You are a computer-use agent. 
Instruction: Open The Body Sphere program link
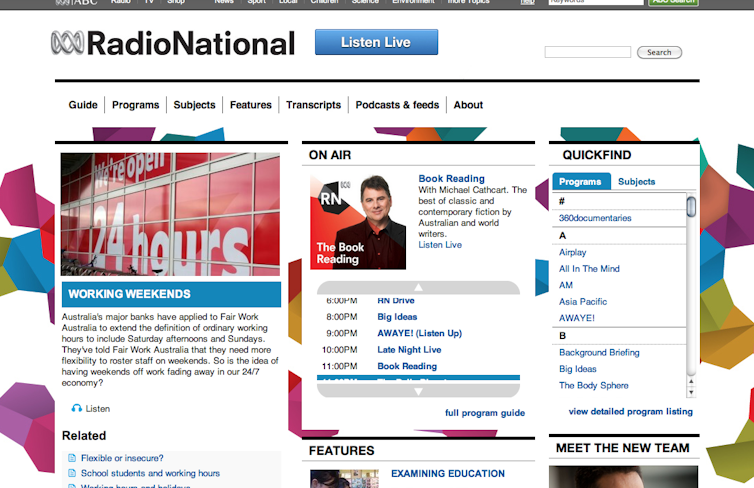(x=593, y=385)
